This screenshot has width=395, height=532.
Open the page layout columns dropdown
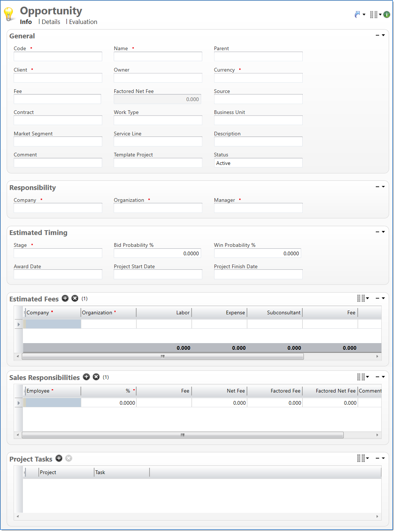pos(375,14)
